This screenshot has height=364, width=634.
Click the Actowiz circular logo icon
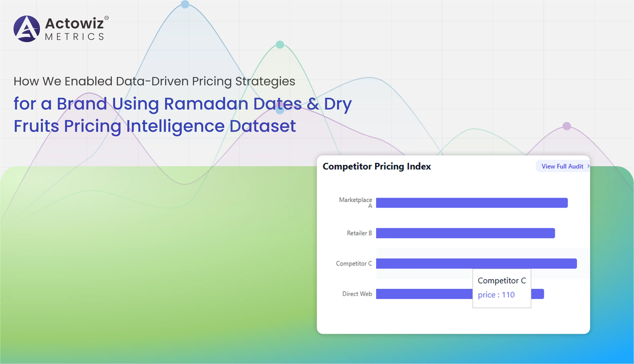click(26, 29)
